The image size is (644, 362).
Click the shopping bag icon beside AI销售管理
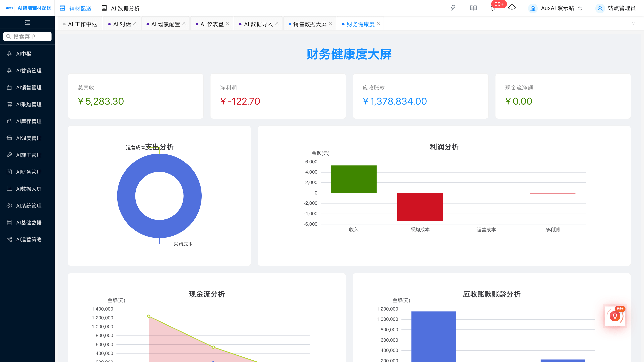(9, 87)
